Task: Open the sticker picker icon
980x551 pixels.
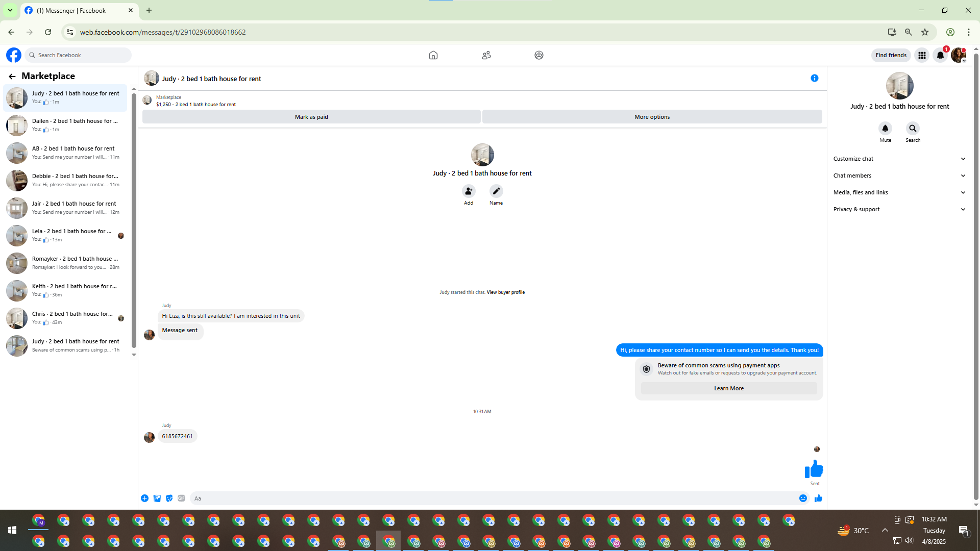Action: click(x=169, y=498)
